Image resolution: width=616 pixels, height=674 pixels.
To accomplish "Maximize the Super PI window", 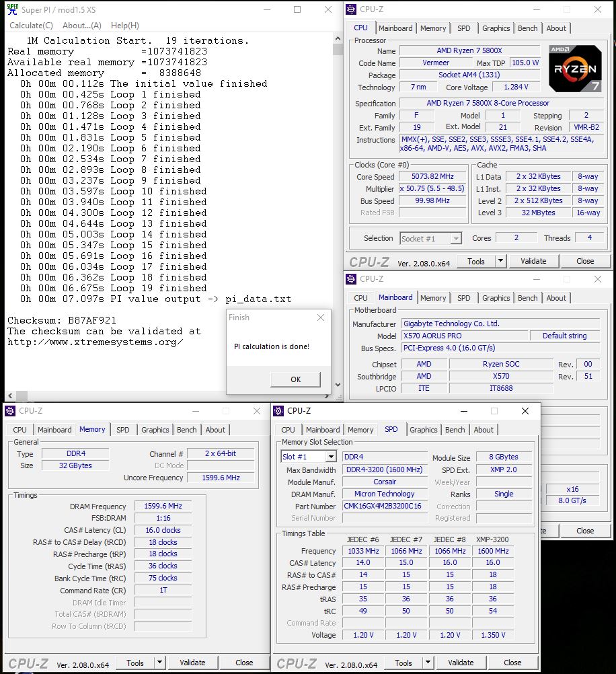I will pos(297,9).
